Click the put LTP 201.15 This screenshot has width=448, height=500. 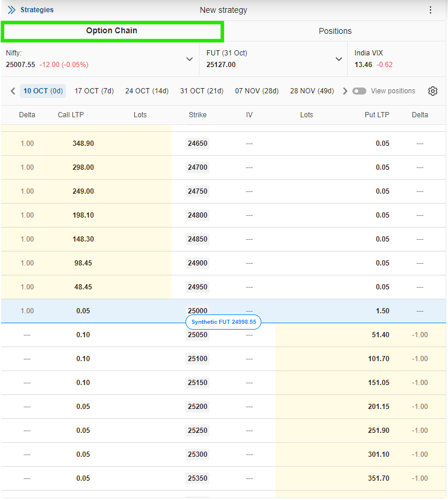(379, 407)
